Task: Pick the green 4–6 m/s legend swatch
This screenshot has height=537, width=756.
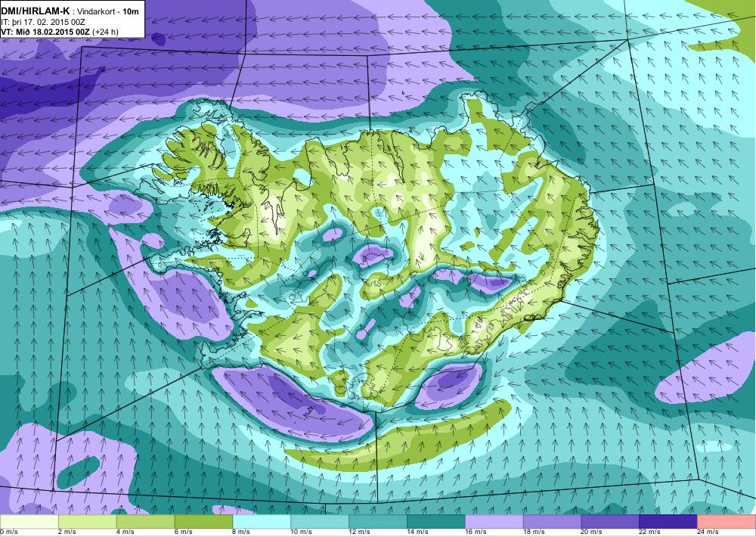Action: [x=146, y=522]
